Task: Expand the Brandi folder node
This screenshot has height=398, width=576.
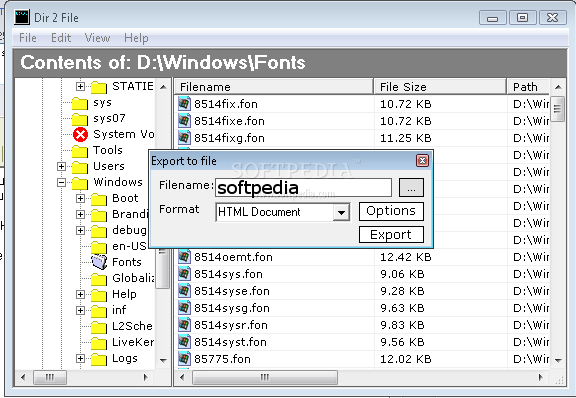Action: [x=80, y=214]
